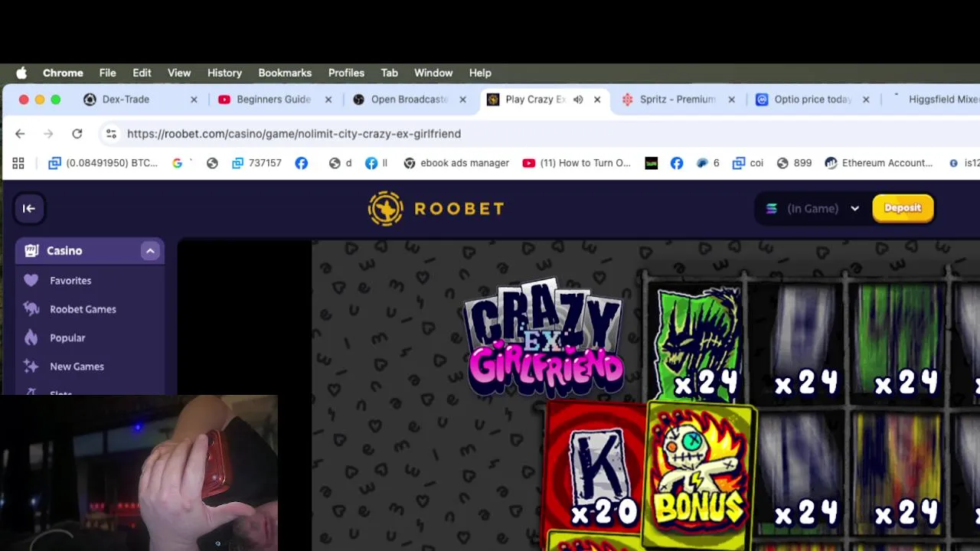Viewport: 980px width, 551px height.
Task: Close the Dex-Trade tab
Action: coord(194,99)
